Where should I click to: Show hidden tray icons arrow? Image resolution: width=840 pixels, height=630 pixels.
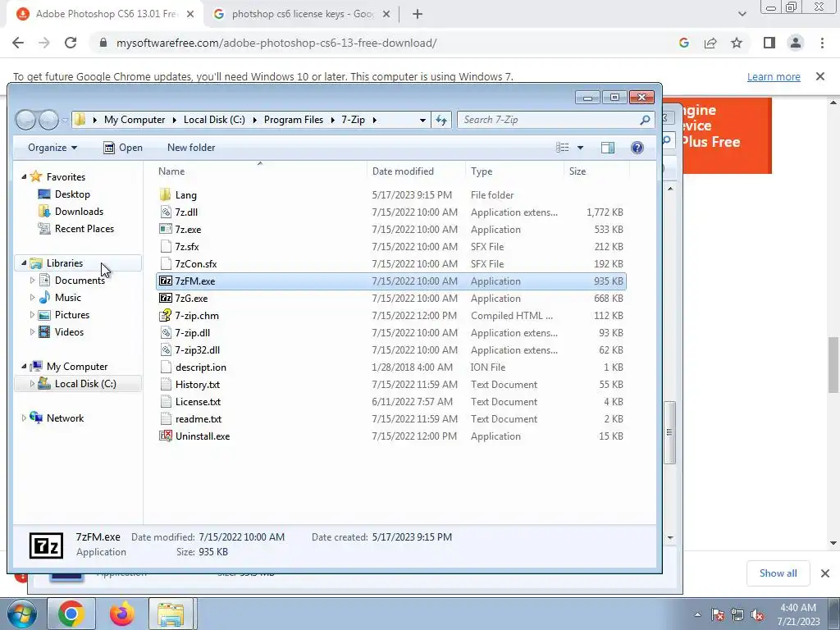697,614
